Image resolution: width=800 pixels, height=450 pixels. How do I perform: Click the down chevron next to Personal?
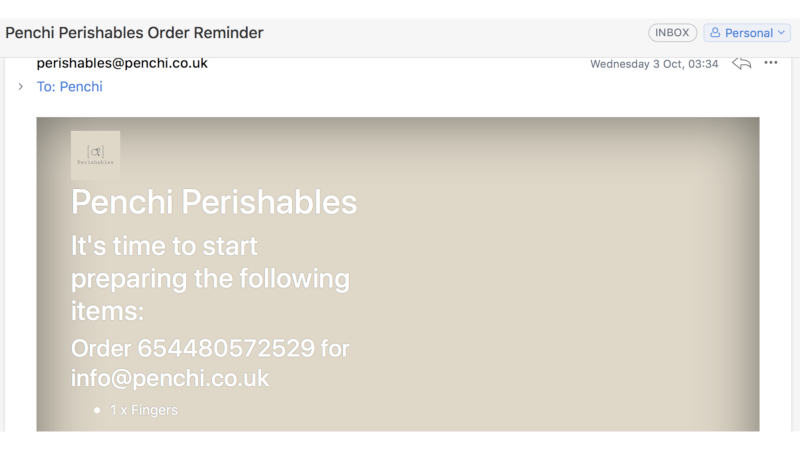click(x=781, y=33)
